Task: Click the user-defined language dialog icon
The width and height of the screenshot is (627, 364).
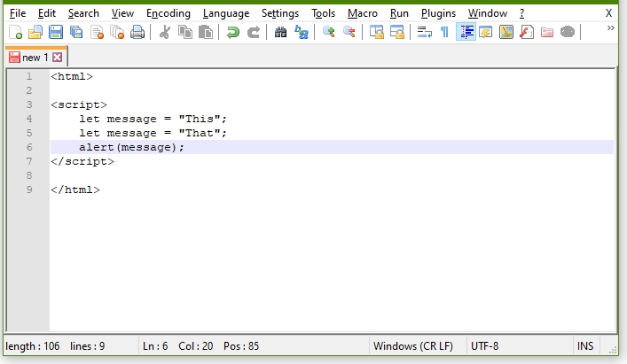Action: tap(486, 32)
